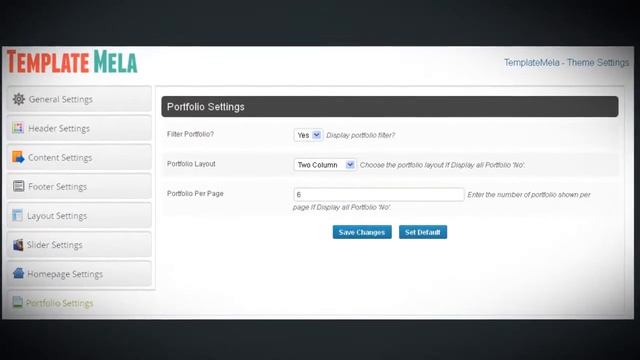Select Layout Settings label
This screenshot has height=360, width=640.
coord(57,216)
